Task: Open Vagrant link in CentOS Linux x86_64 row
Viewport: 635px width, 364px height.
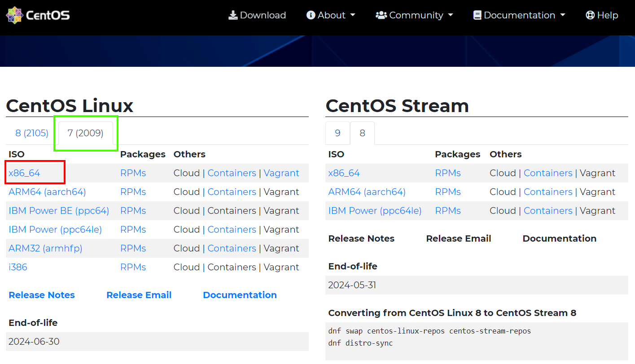Action: coord(281,173)
